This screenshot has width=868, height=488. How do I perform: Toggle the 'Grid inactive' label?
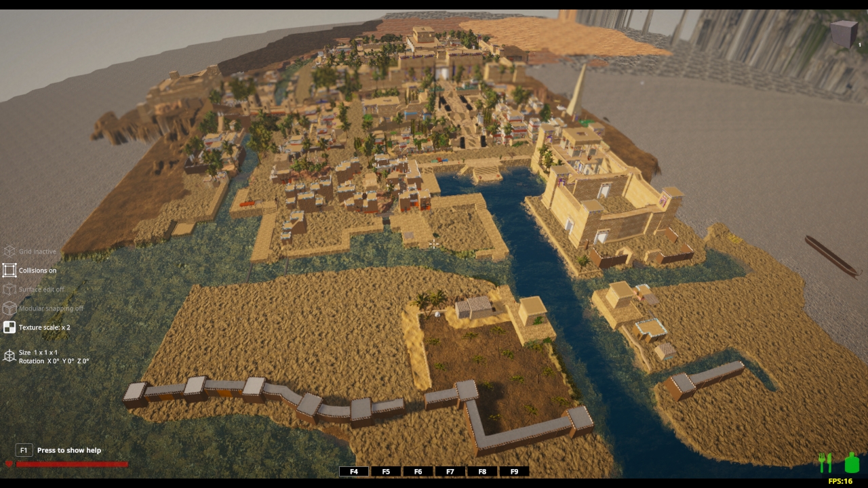(x=37, y=251)
